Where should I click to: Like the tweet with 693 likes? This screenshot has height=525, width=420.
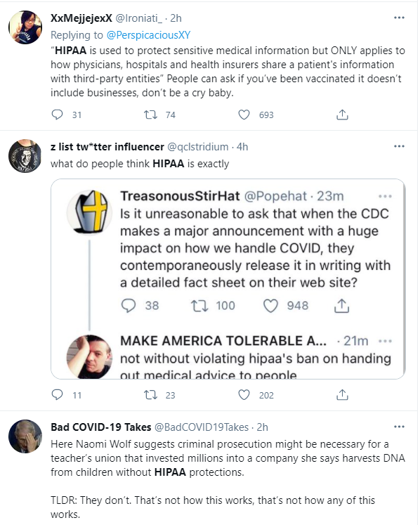pyautogui.click(x=244, y=115)
